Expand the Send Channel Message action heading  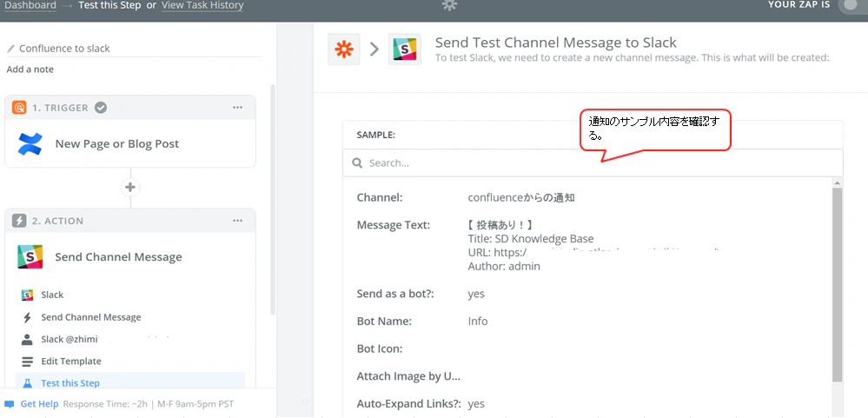click(118, 257)
